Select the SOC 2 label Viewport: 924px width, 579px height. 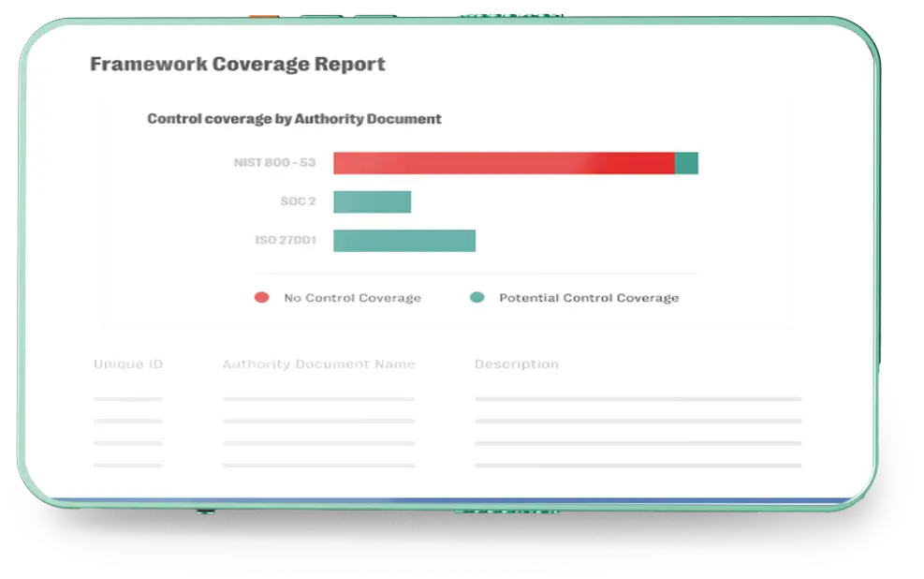[299, 201]
